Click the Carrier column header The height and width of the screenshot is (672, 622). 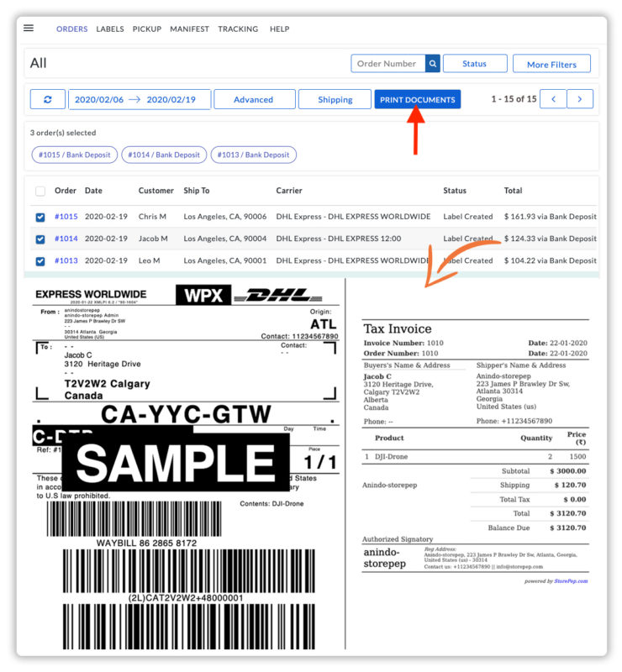289,191
